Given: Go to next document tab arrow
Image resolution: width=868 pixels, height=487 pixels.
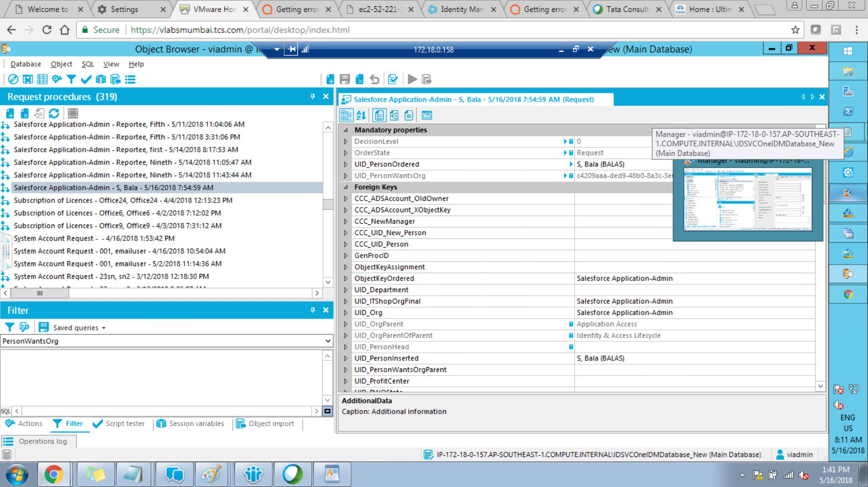Looking at the screenshot, I should (x=812, y=97).
